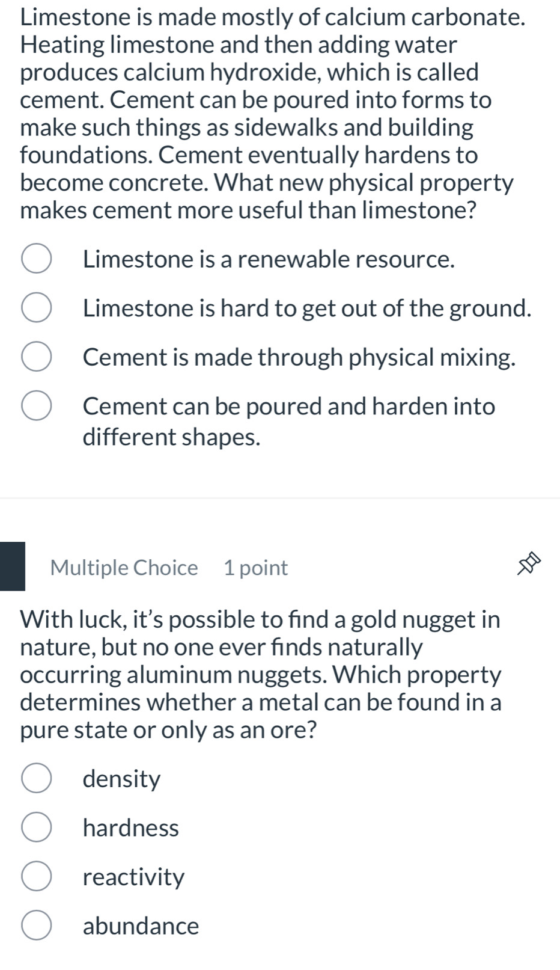Screen dimensions: 560x970
Task: Click the pin icon beside the question header
Action: coord(529,566)
